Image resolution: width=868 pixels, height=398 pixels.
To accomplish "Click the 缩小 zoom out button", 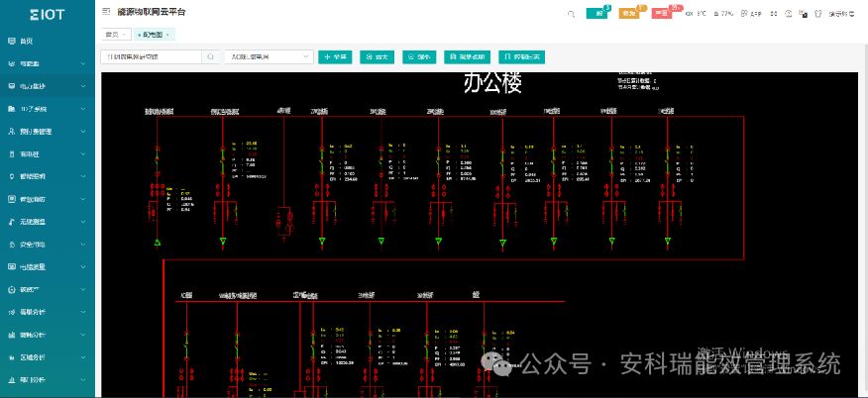I will 419,57.
